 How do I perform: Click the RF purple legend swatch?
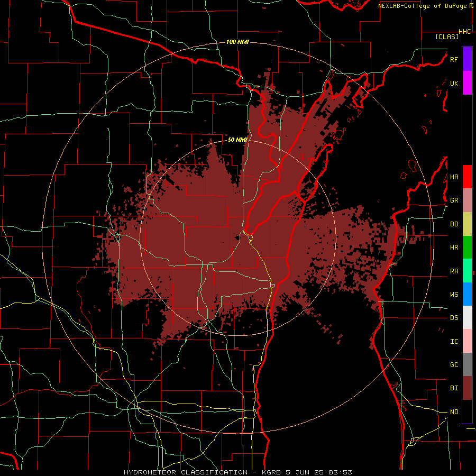pyautogui.click(x=467, y=59)
